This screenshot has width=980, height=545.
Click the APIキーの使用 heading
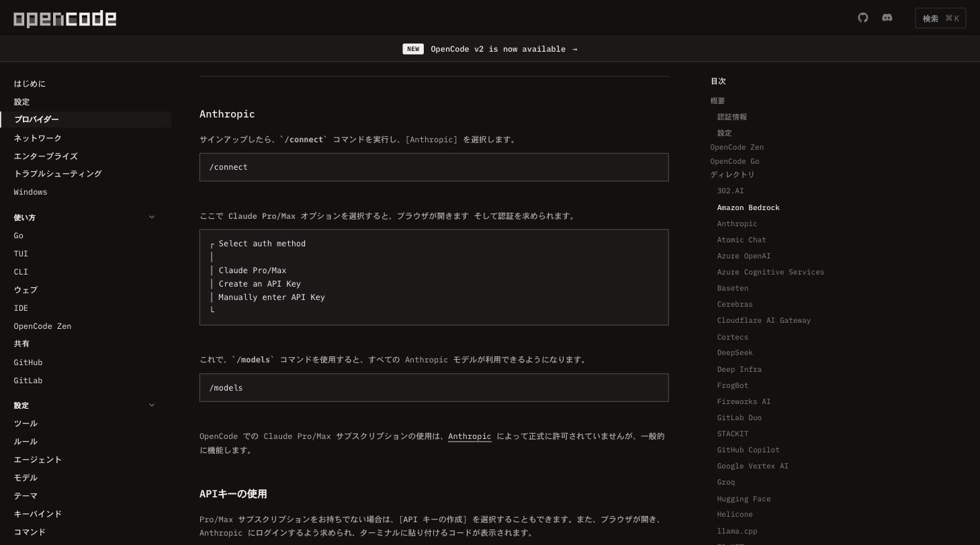tap(233, 494)
